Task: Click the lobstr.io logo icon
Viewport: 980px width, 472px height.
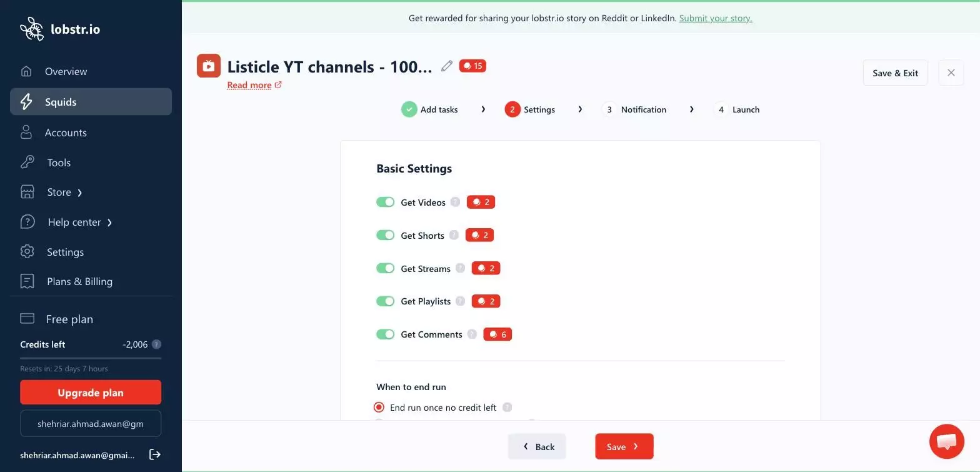Action: (32, 29)
